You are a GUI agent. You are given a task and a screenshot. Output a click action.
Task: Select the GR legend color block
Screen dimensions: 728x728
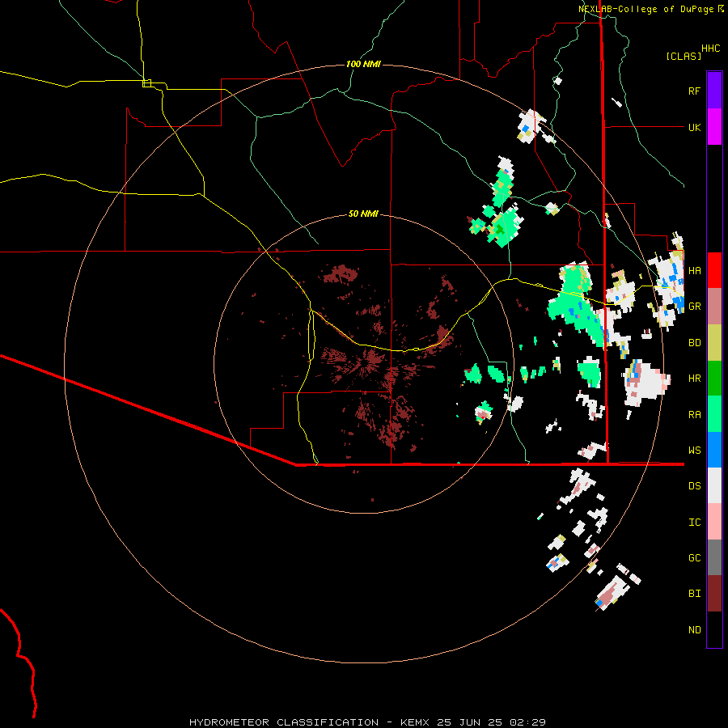tap(714, 307)
